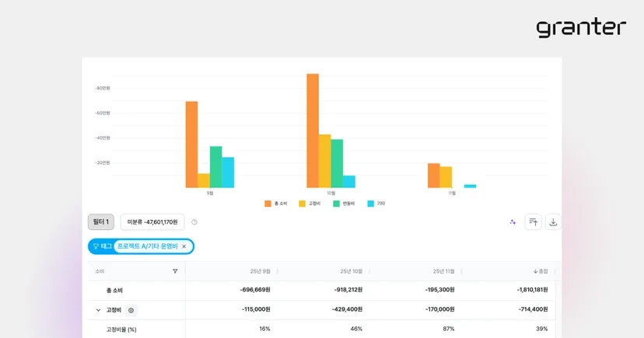Screen dimensions: 644x338
Task: Click the 11월 axis label
Action: click(x=452, y=193)
